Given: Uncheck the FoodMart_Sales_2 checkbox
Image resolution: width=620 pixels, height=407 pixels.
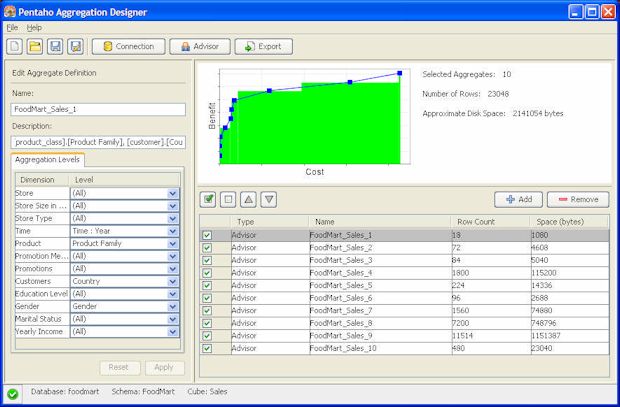Looking at the screenshot, I should click(207, 248).
